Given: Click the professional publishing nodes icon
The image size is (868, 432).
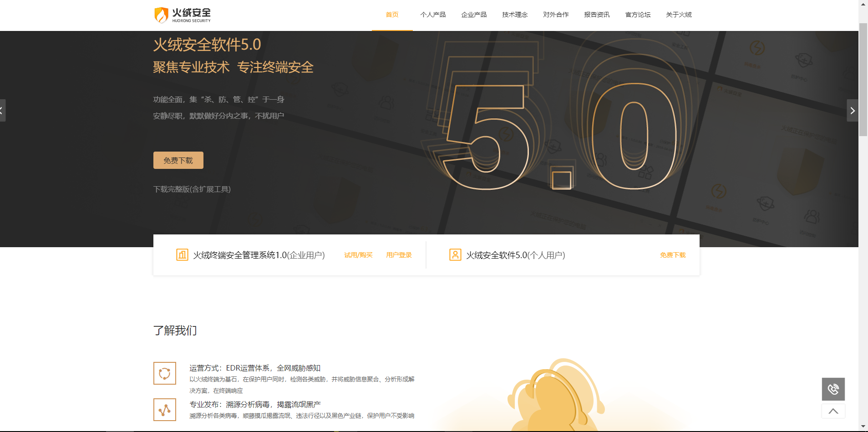Looking at the screenshot, I should pyautogui.click(x=165, y=410).
